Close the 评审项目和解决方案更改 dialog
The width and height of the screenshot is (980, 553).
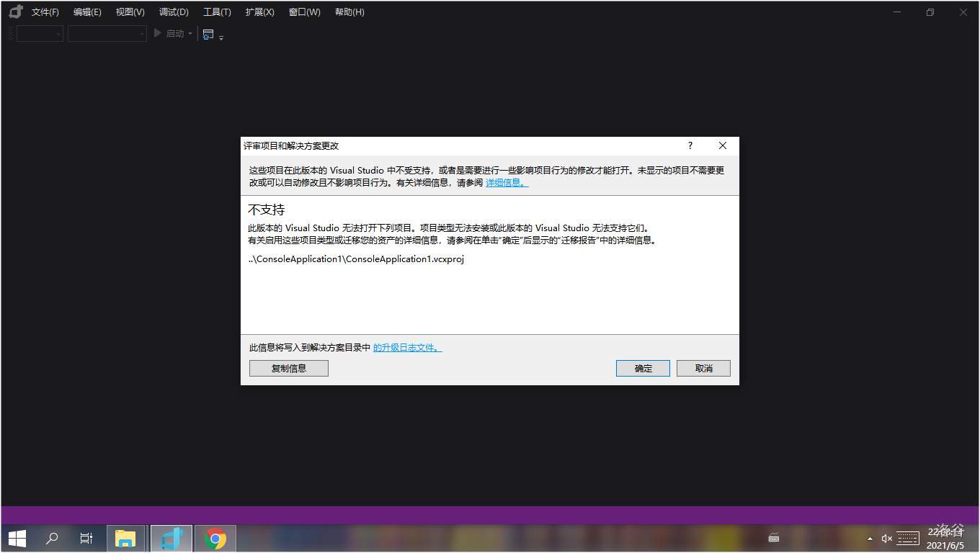[x=723, y=145]
